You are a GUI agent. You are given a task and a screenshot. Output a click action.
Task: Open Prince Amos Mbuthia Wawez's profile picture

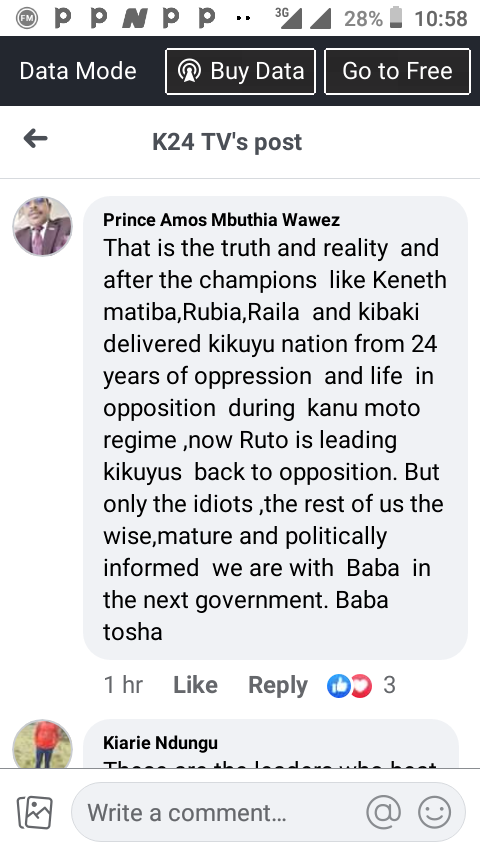pyautogui.click(x=42, y=226)
